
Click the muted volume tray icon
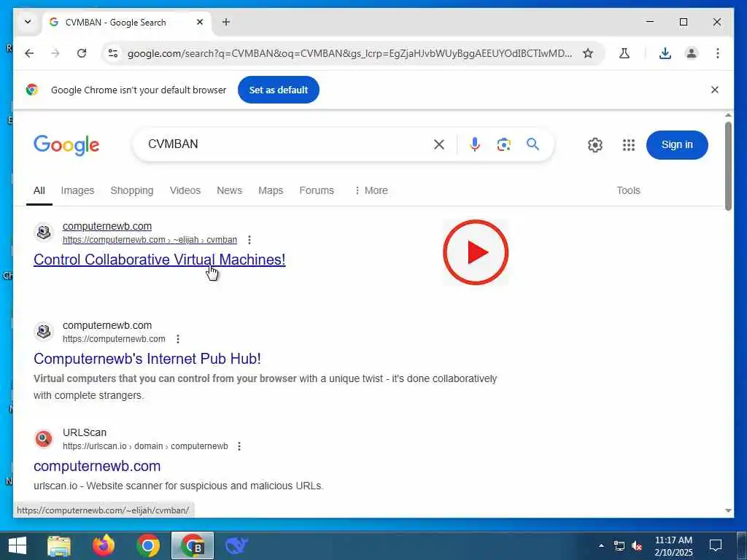point(637,545)
